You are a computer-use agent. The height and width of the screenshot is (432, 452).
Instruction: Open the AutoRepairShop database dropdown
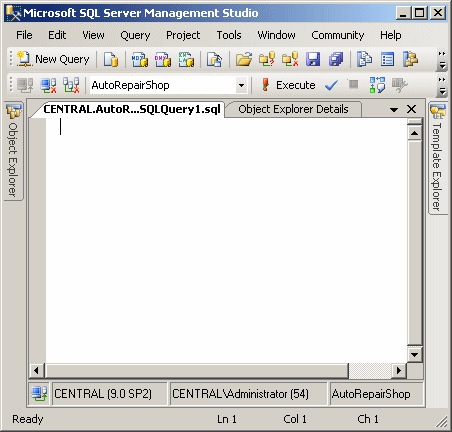241,85
